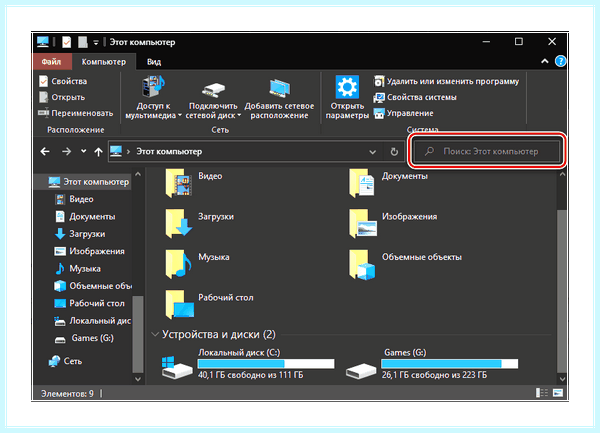
Task: Select the Локальный диск (C:) drive icon
Action: click(177, 366)
